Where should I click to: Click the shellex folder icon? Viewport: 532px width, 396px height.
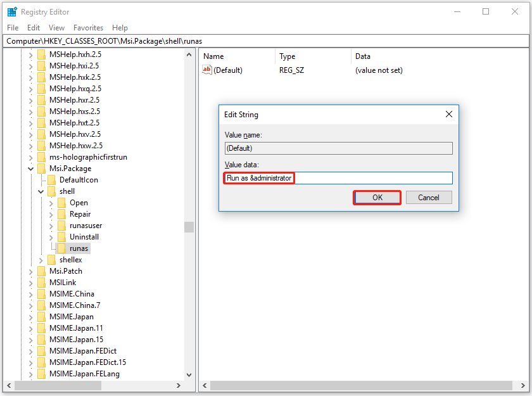(52, 259)
